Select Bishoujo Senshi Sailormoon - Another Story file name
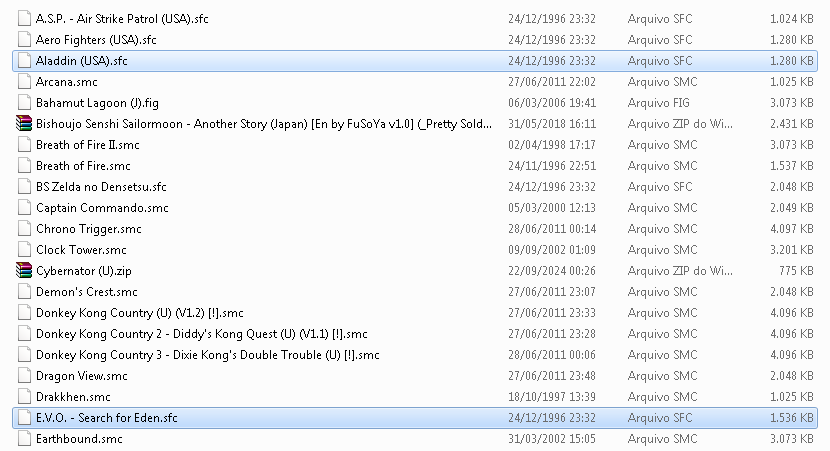The width and height of the screenshot is (830, 451). (264, 124)
